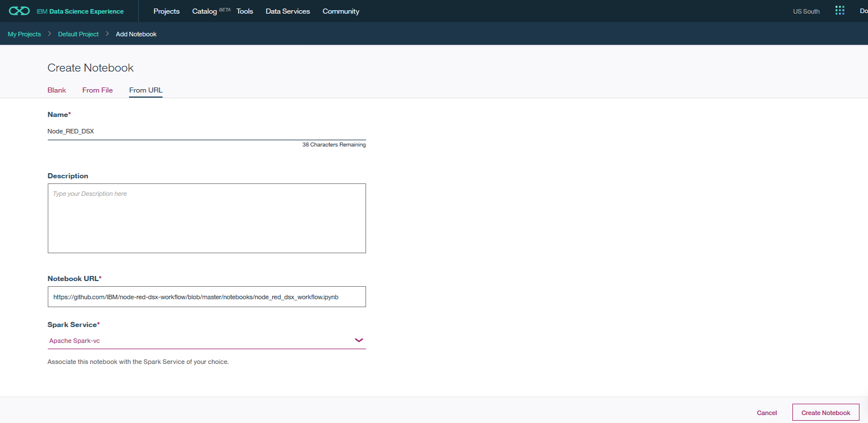The width and height of the screenshot is (868, 423).
Task: Cancel notebook creation
Action: tap(767, 413)
